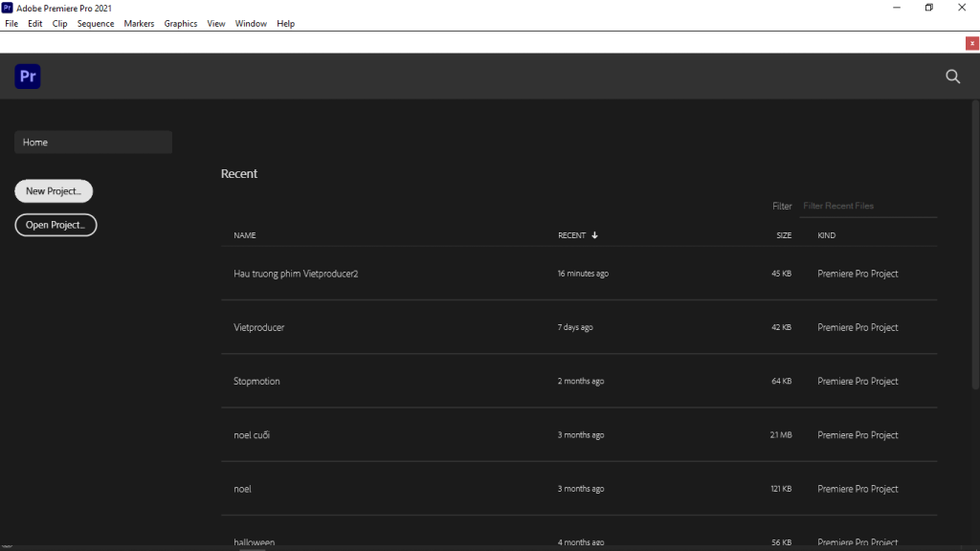Sort recent files by Name column
The image size is (980, 551).
coord(245,235)
